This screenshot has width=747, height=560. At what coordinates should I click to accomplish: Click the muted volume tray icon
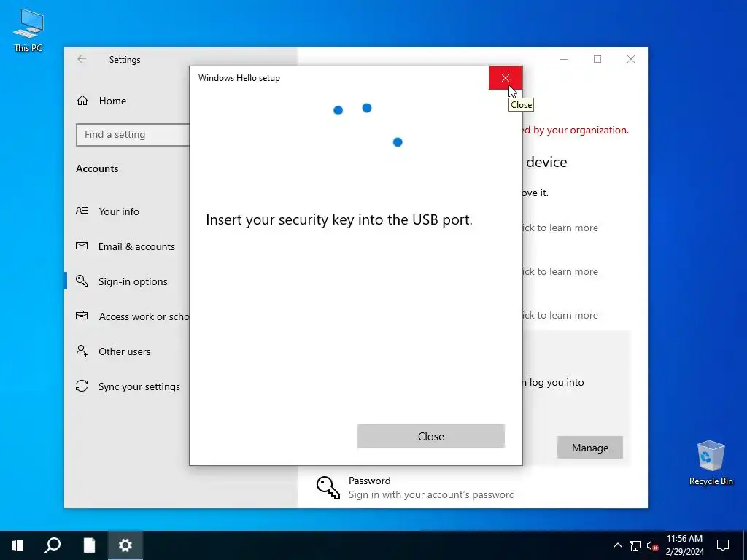(x=652, y=545)
